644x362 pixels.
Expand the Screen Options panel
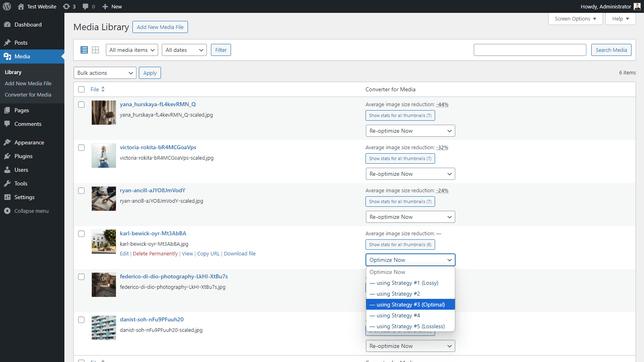tap(575, 19)
